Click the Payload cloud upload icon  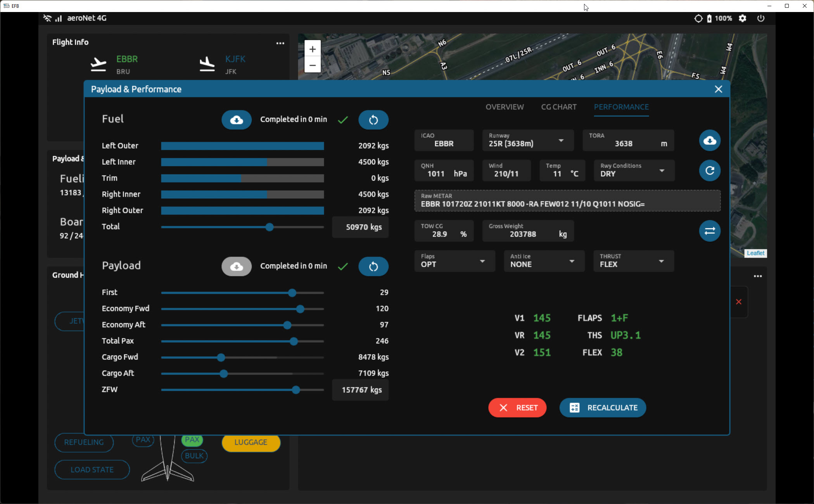coord(237,266)
